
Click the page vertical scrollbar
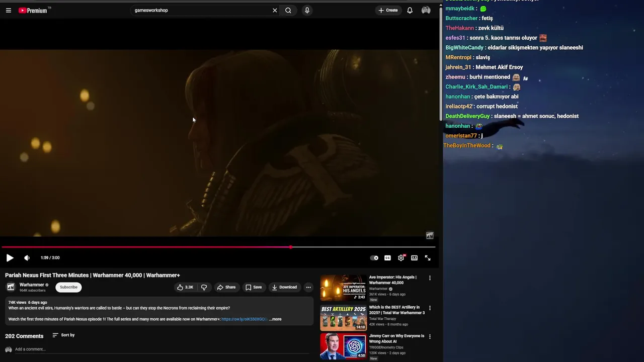[x=441, y=63]
